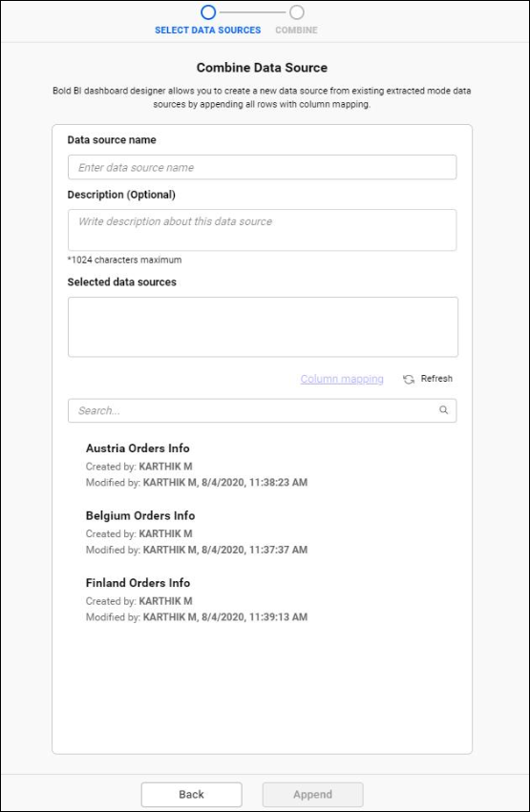Click the Refresh circular arrows icon
530x812 pixels.
[x=409, y=379]
